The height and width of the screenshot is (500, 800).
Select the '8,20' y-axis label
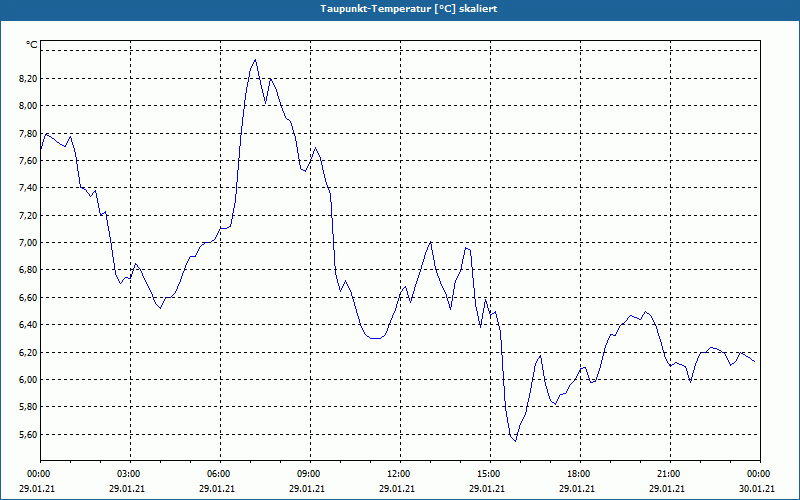coord(28,79)
